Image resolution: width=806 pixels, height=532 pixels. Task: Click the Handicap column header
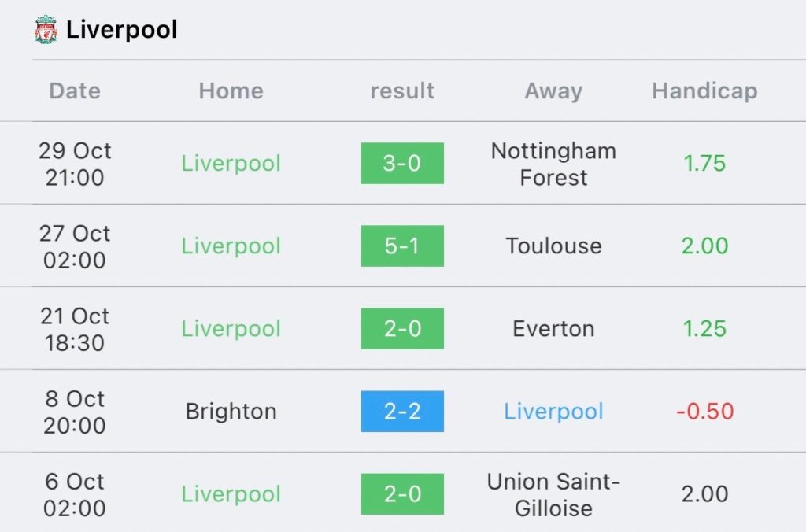pos(704,91)
